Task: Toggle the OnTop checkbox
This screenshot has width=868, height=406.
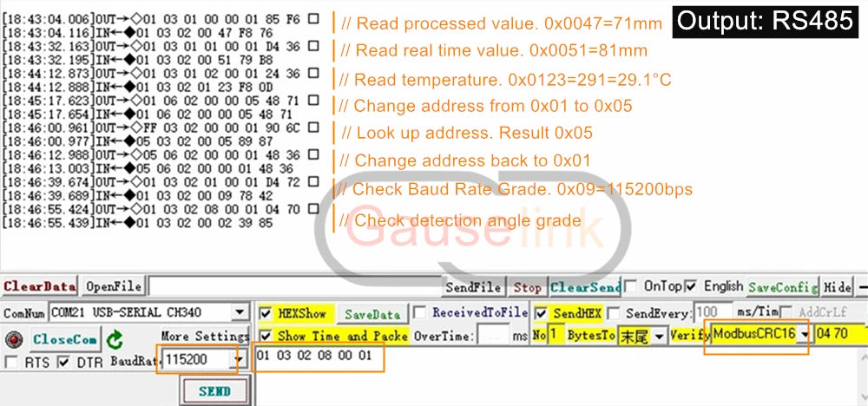Action: [630, 286]
